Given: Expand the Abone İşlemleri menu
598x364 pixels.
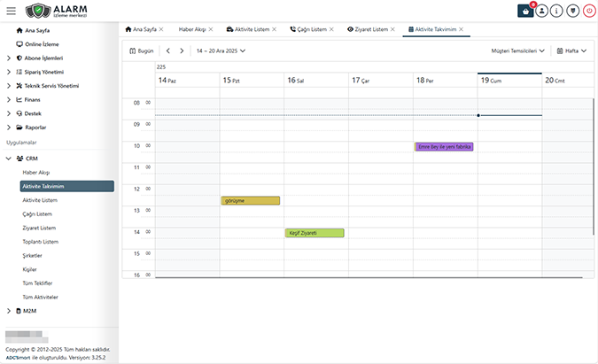Looking at the screenshot, I should [x=8, y=58].
